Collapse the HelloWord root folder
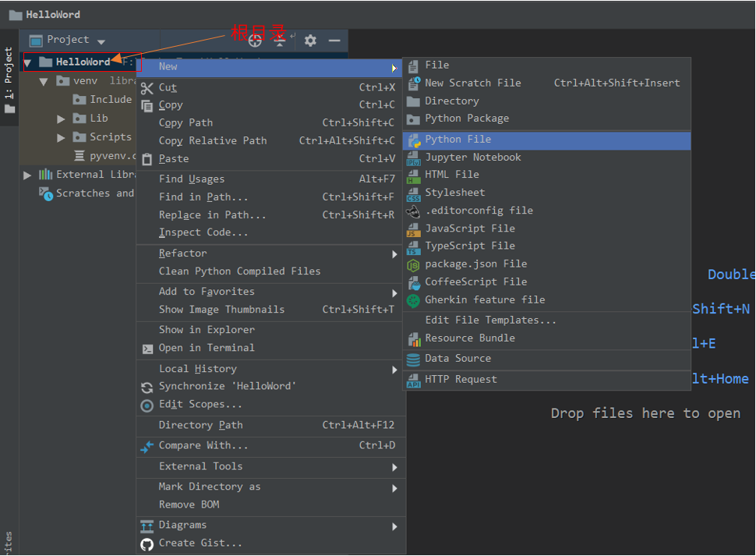 (x=27, y=62)
